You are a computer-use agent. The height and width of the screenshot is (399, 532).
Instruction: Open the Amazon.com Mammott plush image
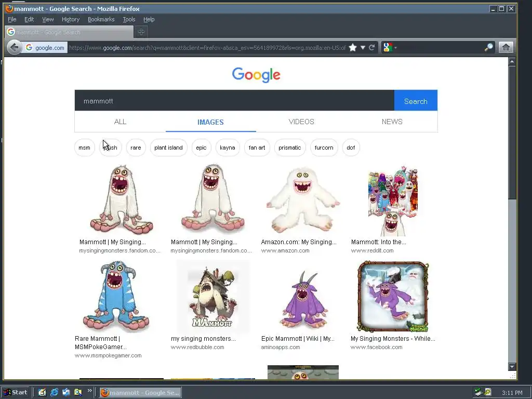[303, 200]
